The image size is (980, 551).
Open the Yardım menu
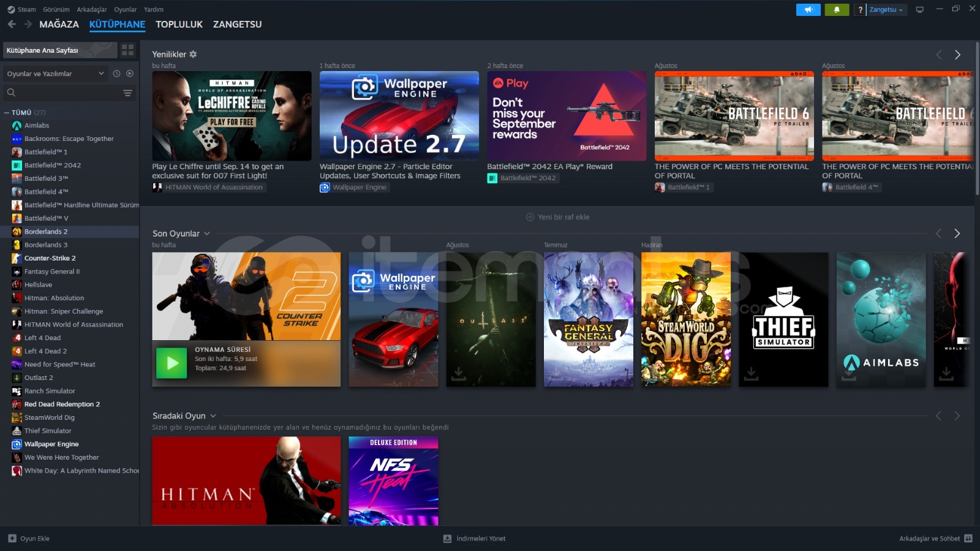[x=154, y=10]
